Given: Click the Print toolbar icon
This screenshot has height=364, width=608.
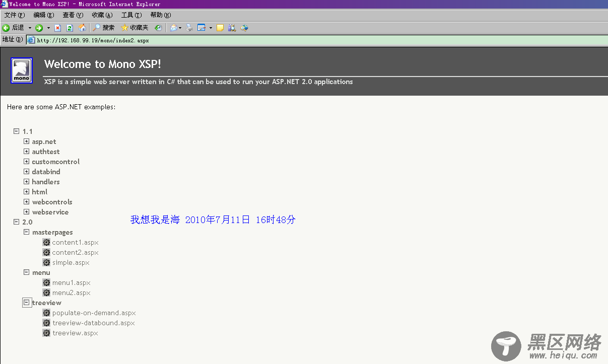Looking at the screenshot, I should coord(189,28).
